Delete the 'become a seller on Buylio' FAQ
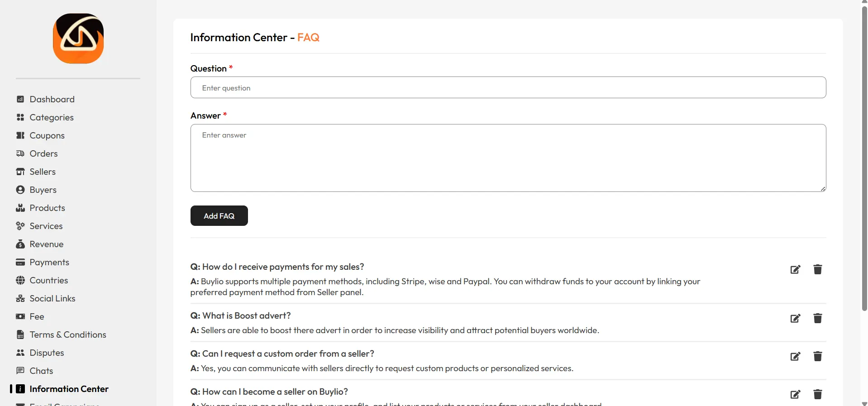This screenshot has width=868, height=406. pos(817,394)
